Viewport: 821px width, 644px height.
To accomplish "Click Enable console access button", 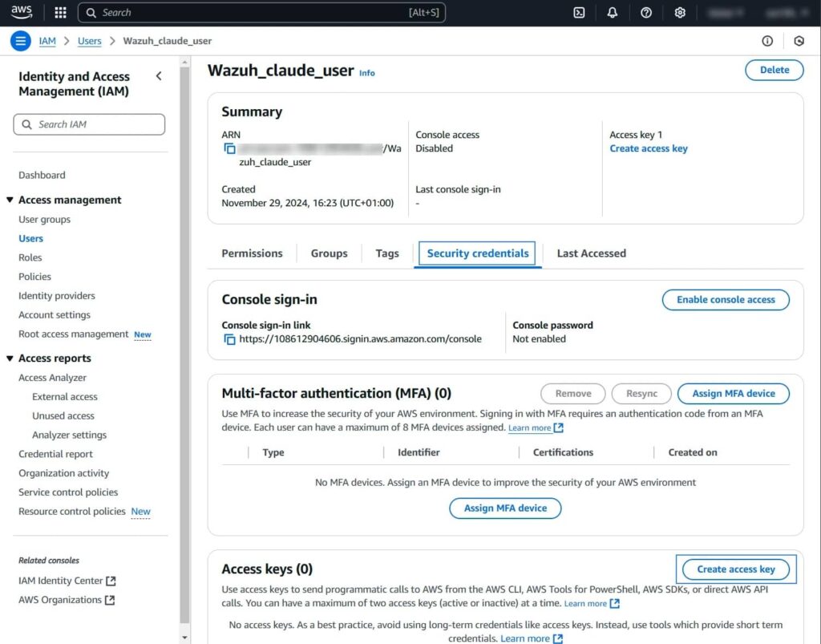I will pyautogui.click(x=725, y=300).
